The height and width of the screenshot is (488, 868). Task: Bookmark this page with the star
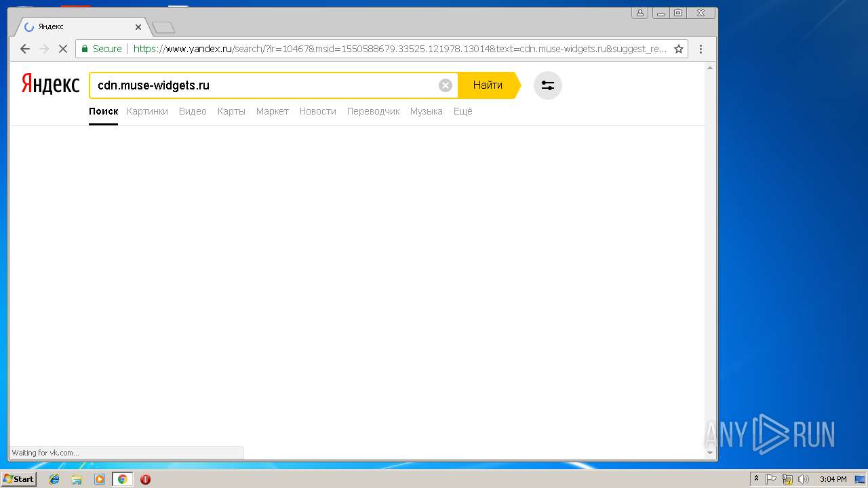coord(678,49)
